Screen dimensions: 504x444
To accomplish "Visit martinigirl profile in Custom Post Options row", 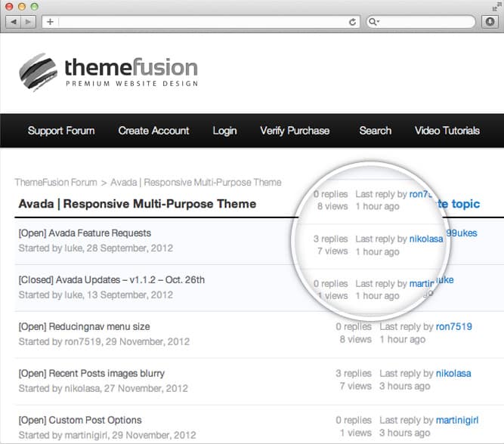I will click(457, 421).
